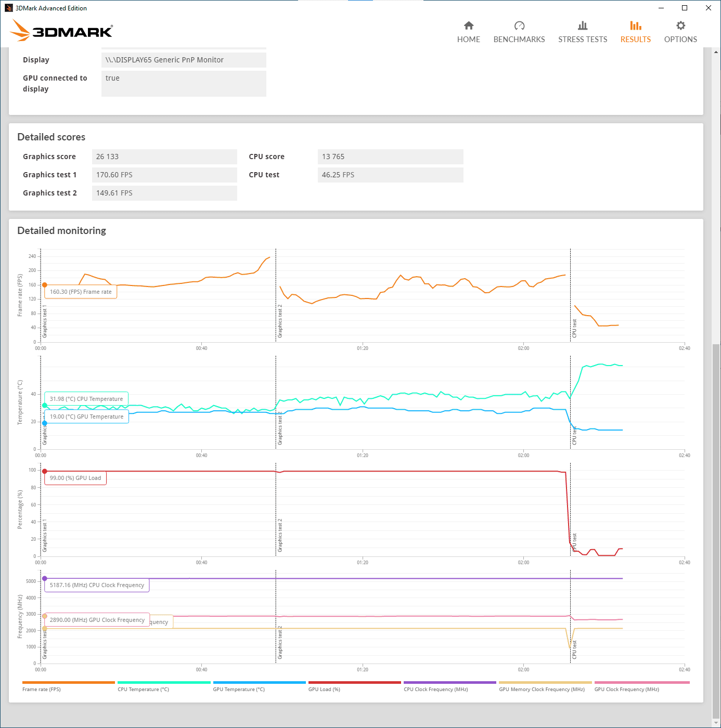Viewport: 721px width, 728px height.
Task: Click frame rate chart orange start marker
Action: pos(45,285)
